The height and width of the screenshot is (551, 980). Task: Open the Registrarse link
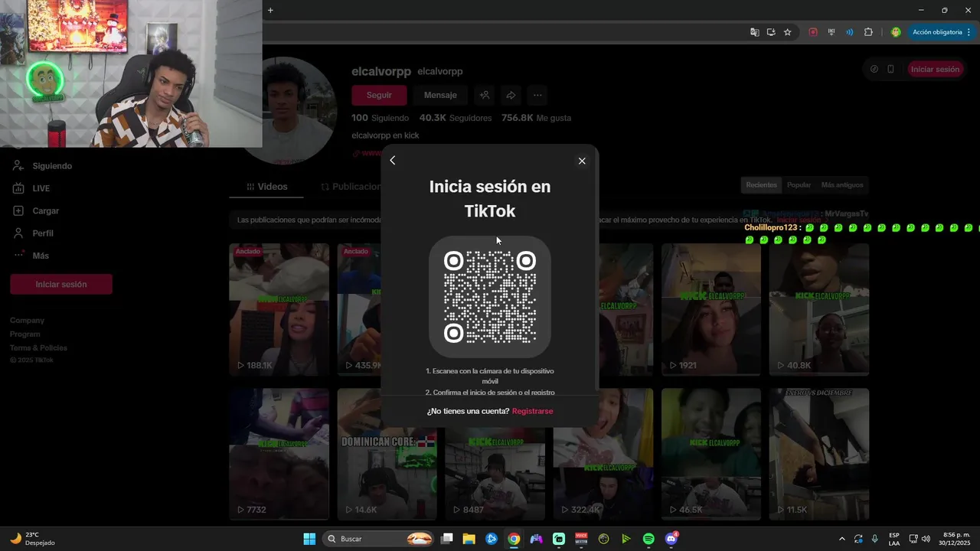532,411
